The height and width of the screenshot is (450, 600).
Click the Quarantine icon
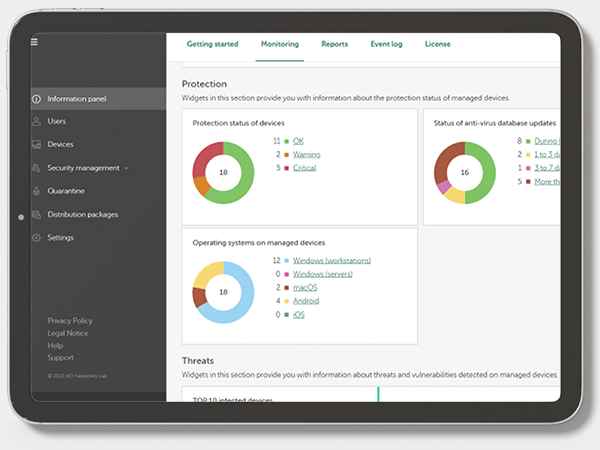(36, 191)
